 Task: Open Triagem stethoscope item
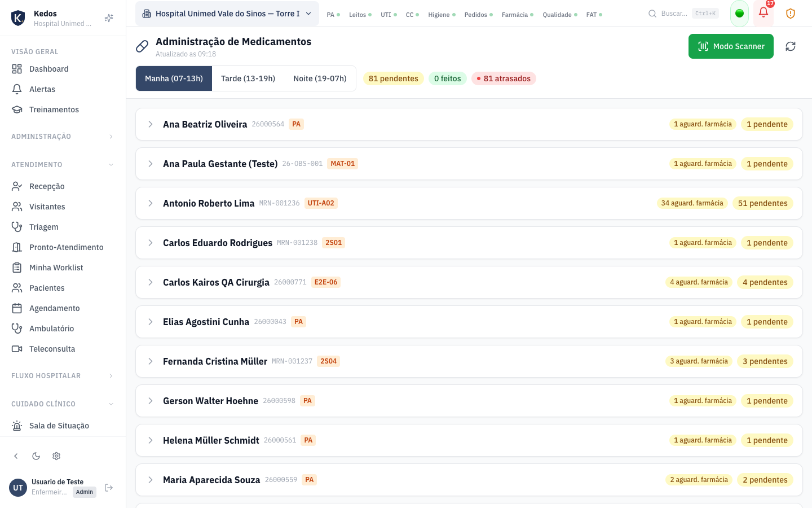(x=63, y=227)
